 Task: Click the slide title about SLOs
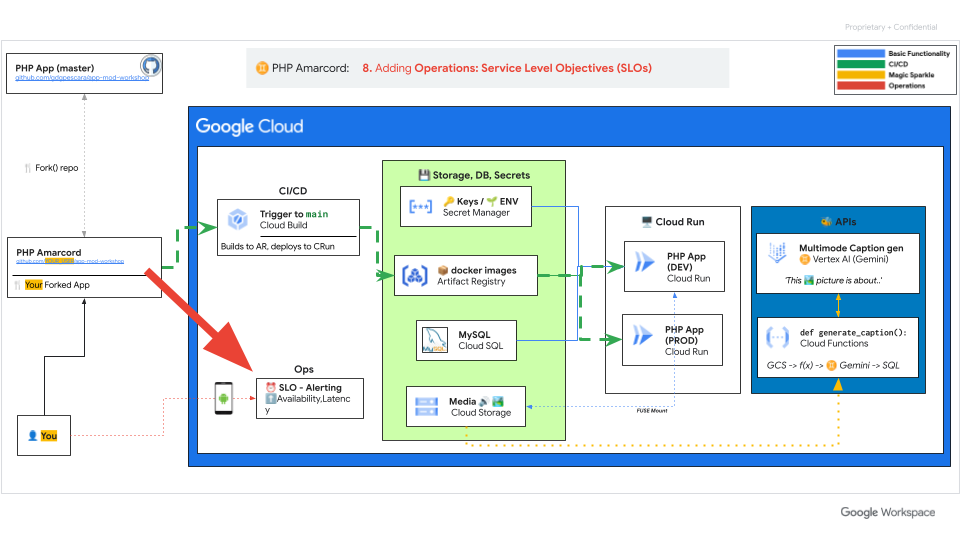[506, 68]
